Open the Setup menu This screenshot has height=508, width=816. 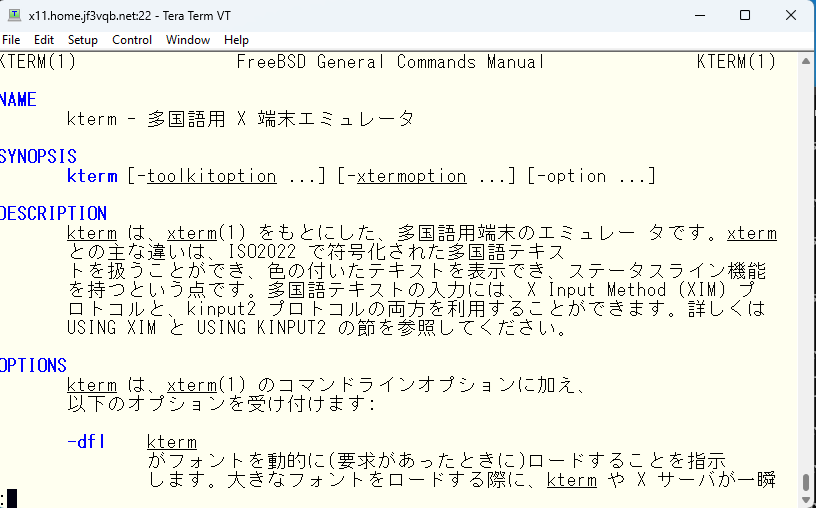[83, 40]
